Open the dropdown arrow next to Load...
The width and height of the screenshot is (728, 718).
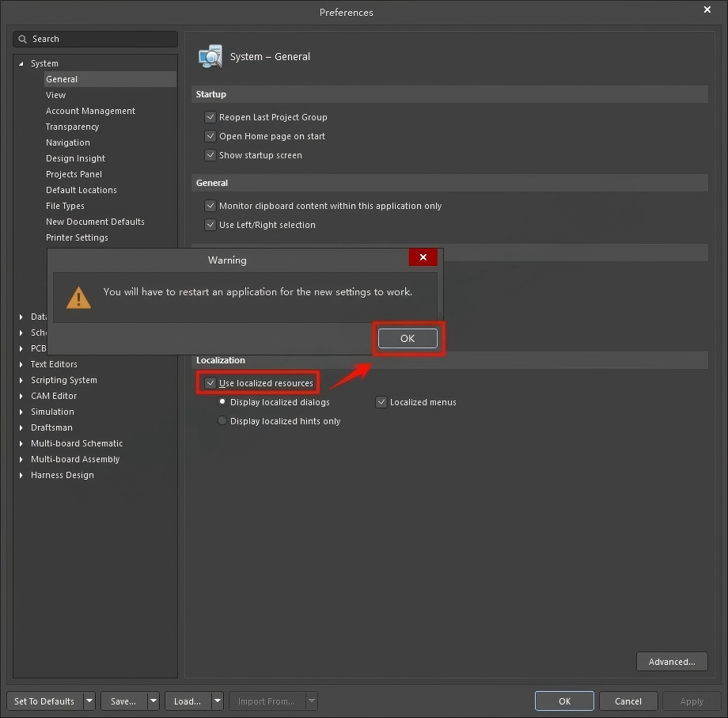click(218, 701)
